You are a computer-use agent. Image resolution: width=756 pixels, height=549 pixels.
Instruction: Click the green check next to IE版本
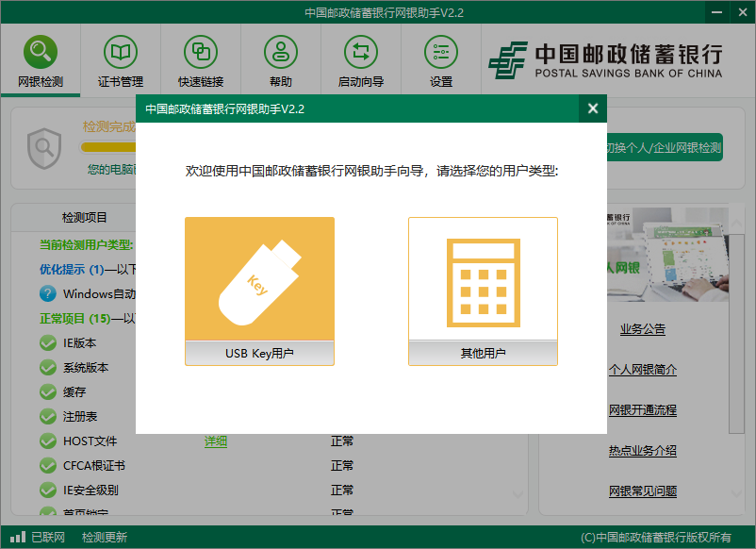point(48,343)
